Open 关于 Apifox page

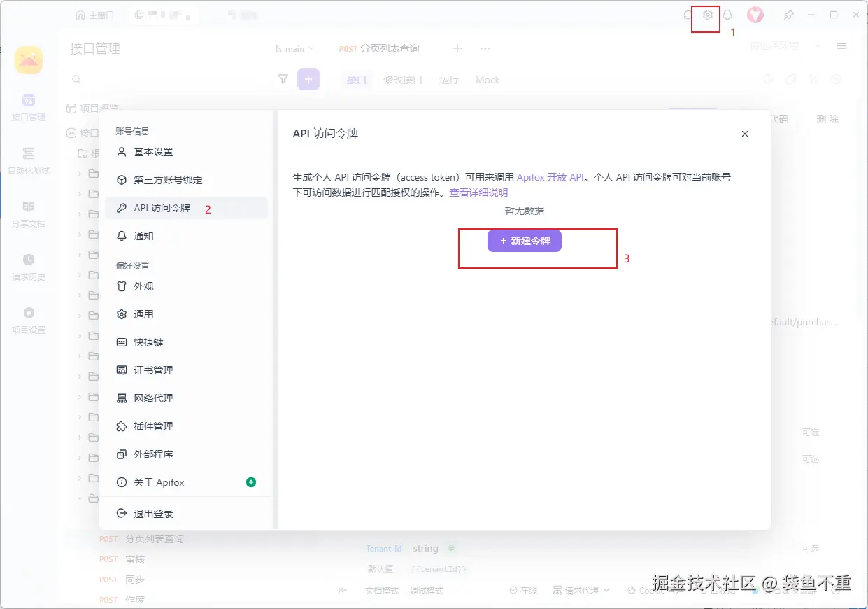tap(187, 482)
